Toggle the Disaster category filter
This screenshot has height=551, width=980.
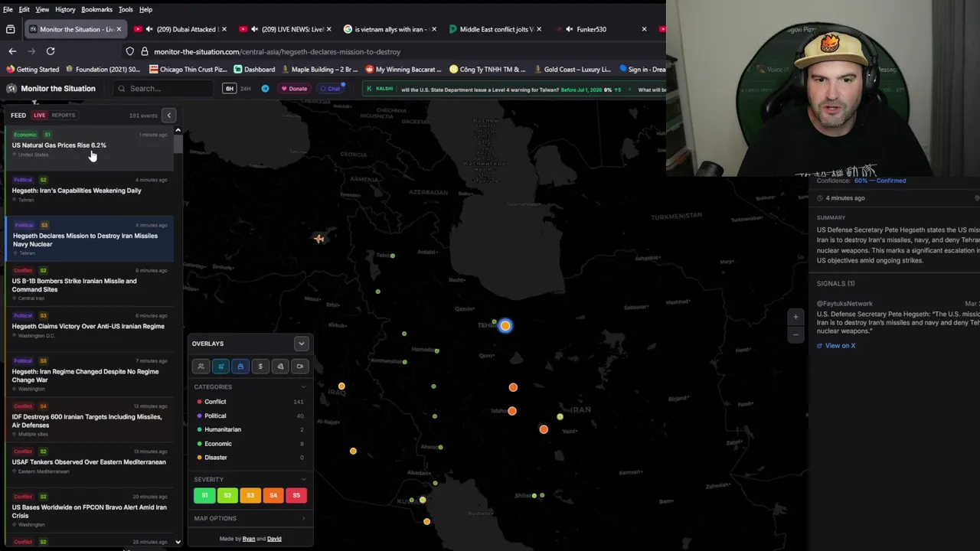tap(250, 458)
